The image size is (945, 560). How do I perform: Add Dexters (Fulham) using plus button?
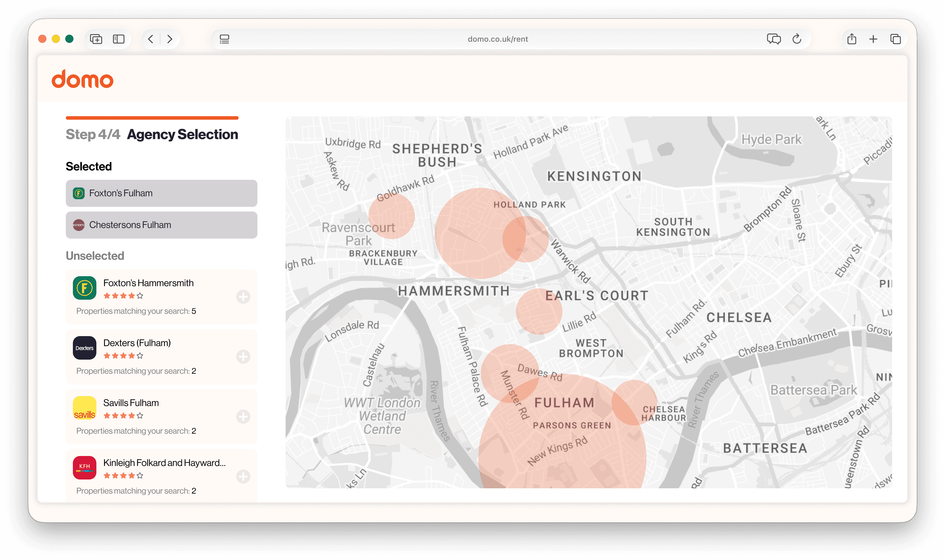click(243, 357)
